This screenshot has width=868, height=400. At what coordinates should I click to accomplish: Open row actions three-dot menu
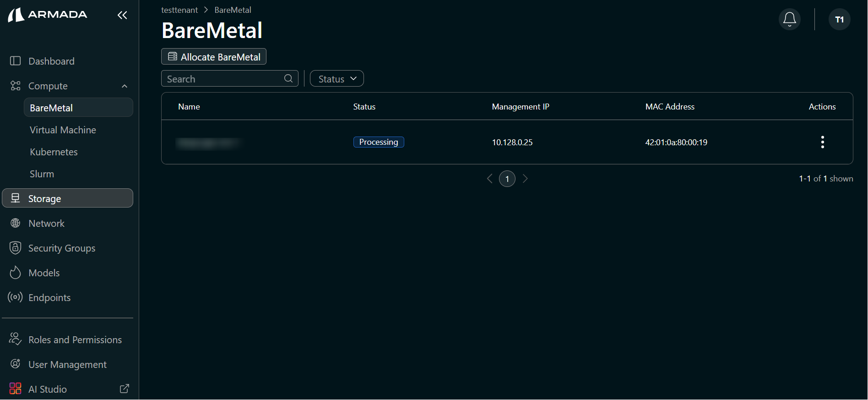(823, 142)
